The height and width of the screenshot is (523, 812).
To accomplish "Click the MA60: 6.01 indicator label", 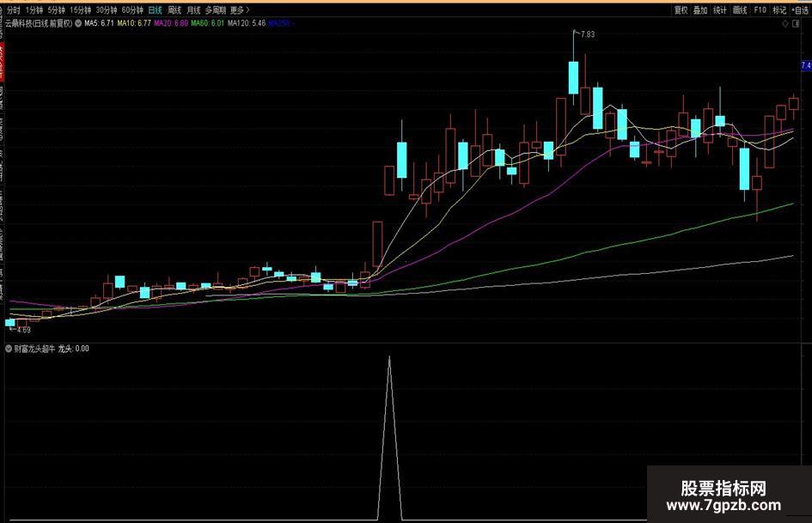I will tap(208, 23).
